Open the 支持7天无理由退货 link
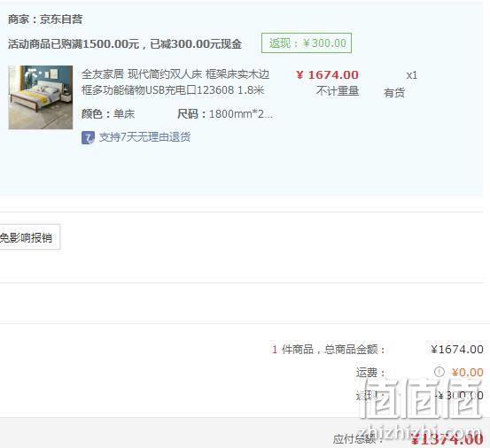This screenshot has height=448, width=490. 144,137
